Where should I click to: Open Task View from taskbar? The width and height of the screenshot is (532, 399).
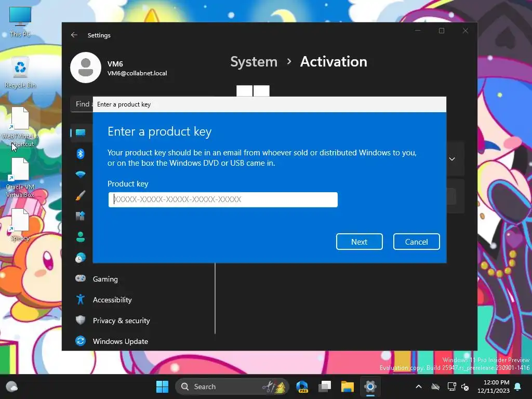pyautogui.click(x=325, y=387)
